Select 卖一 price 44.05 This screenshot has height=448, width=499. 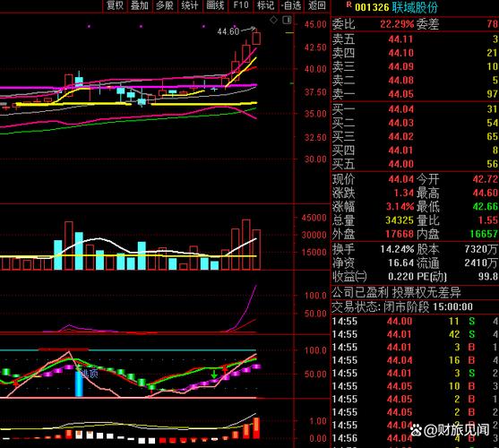pyautogui.click(x=400, y=94)
